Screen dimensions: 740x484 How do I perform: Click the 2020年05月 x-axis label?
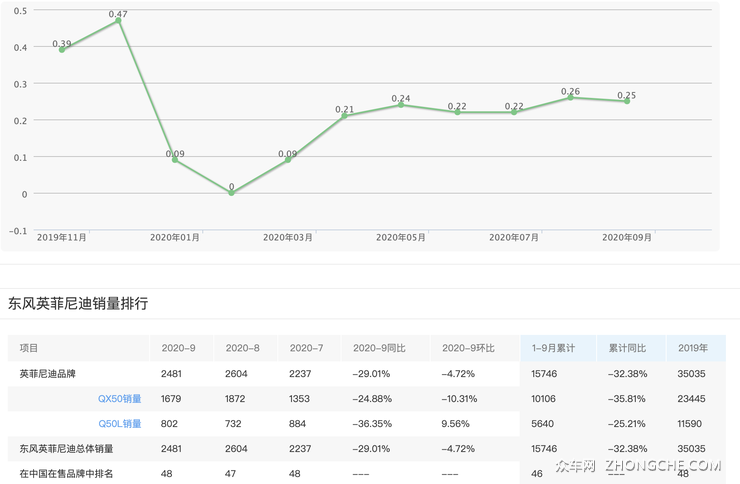pos(401,238)
